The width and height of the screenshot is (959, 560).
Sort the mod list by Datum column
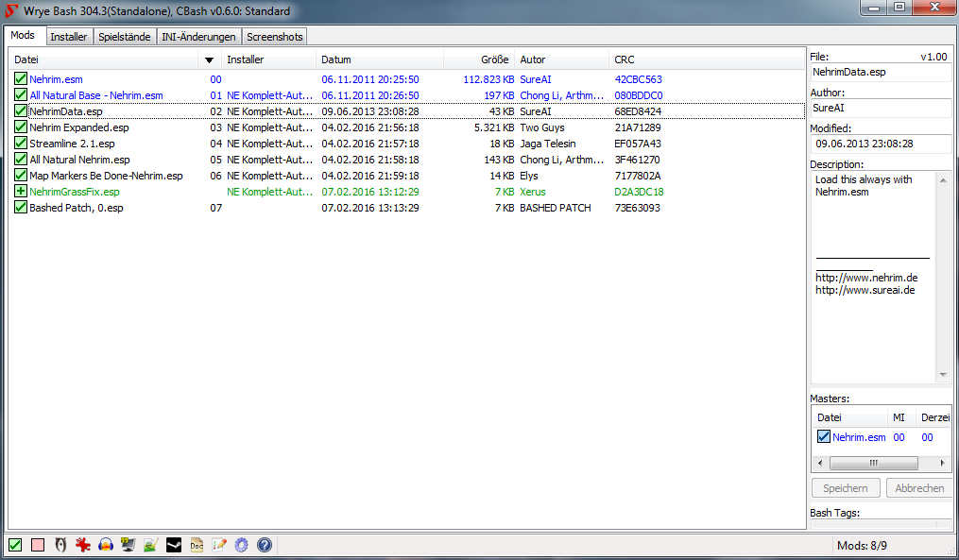(336, 60)
